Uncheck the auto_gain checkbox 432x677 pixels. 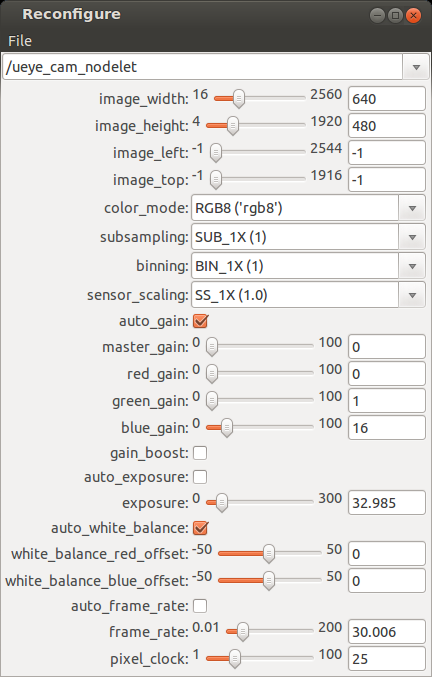tap(200, 321)
